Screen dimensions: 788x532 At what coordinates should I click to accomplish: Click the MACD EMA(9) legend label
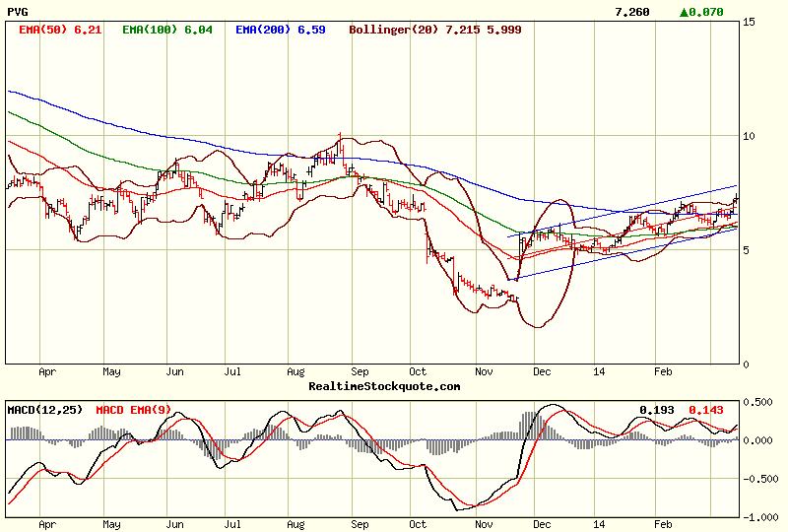point(133,410)
